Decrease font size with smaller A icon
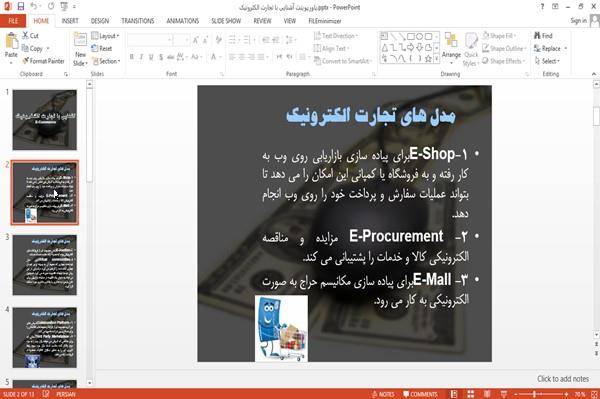This screenshot has width=600, height=399. click(206, 40)
